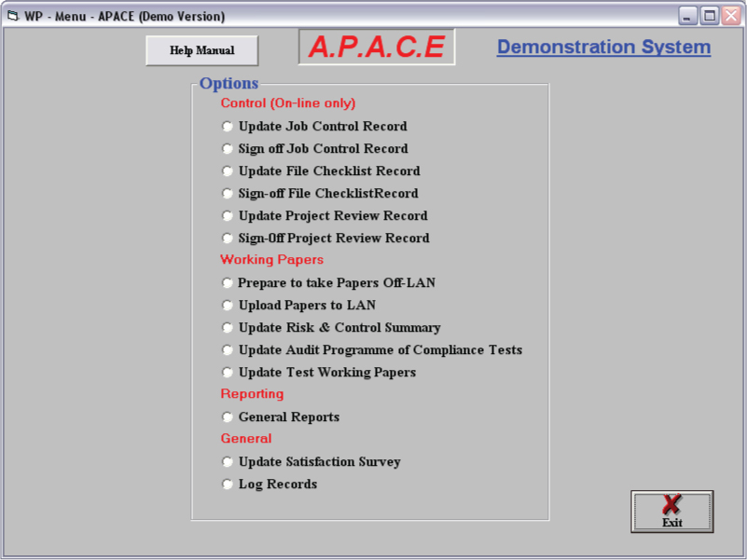Select Sign-Off Project Review Record
This screenshot has height=560, width=747.
pyautogui.click(x=228, y=239)
